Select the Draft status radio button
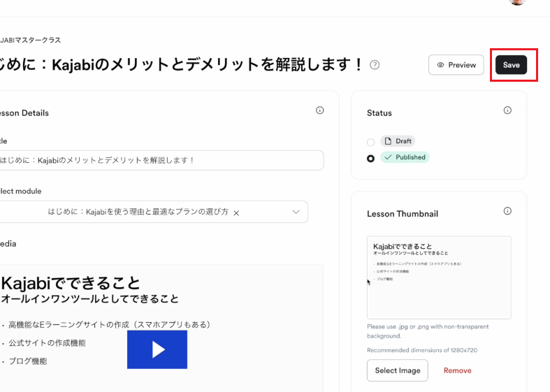Image resolution: width=550 pixels, height=392 pixels. (370, 142)
